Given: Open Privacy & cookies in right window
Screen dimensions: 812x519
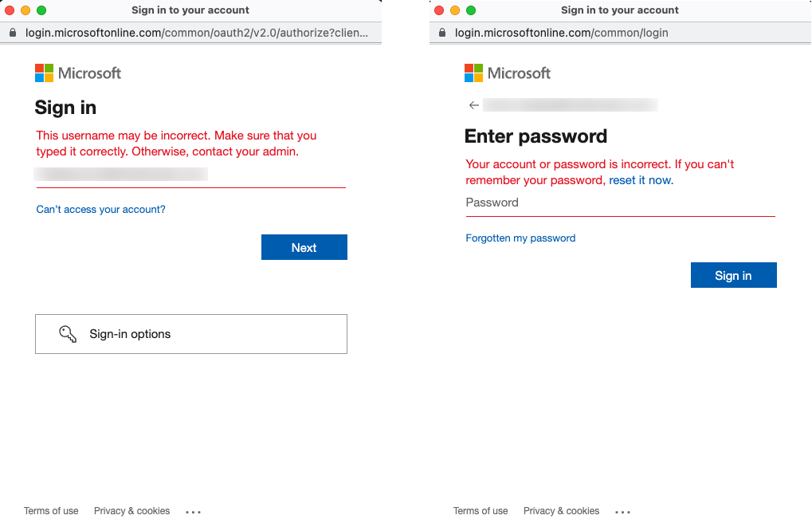Looking at the screenshot, I should point(561,511).
